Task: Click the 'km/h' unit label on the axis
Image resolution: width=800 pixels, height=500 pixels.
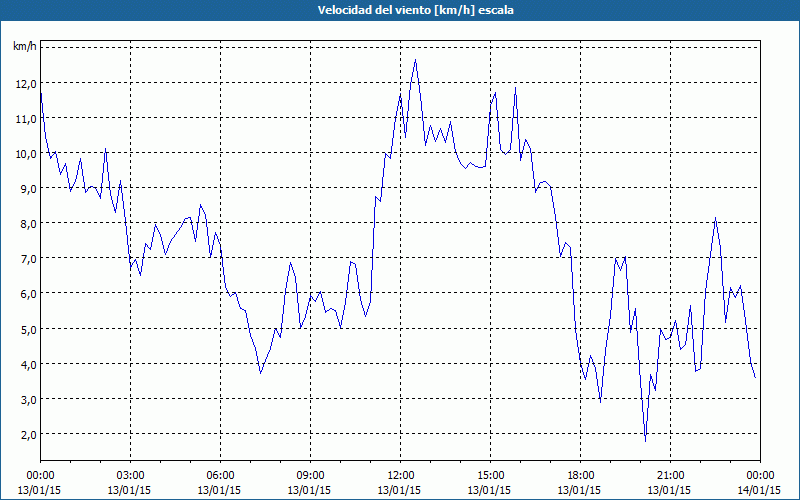Action: click(x=25, y=47)
